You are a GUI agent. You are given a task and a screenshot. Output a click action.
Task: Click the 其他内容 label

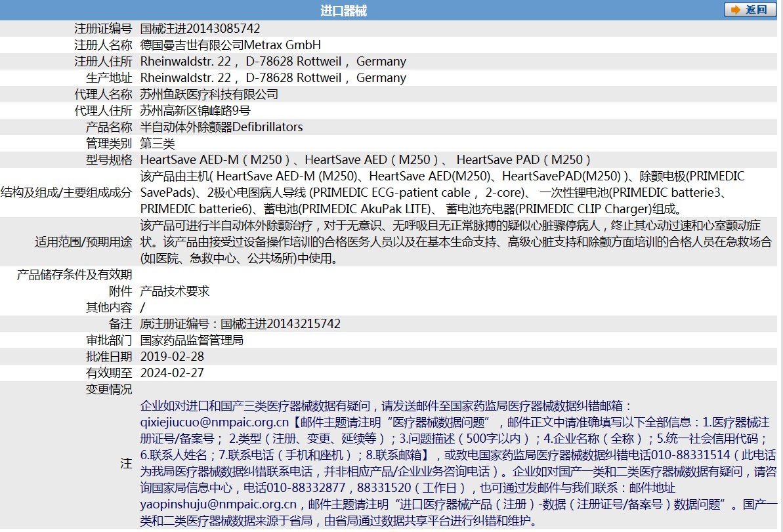109,308
